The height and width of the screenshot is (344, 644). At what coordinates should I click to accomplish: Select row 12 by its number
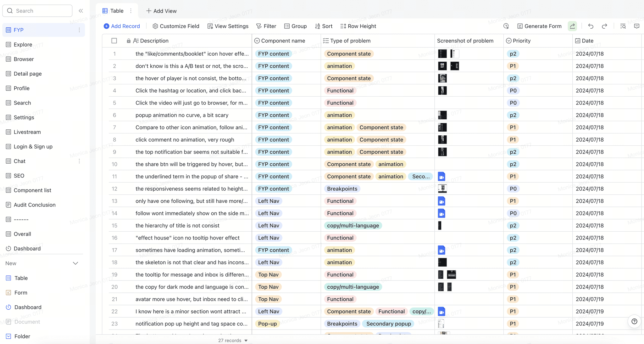[x=114, y=189]
